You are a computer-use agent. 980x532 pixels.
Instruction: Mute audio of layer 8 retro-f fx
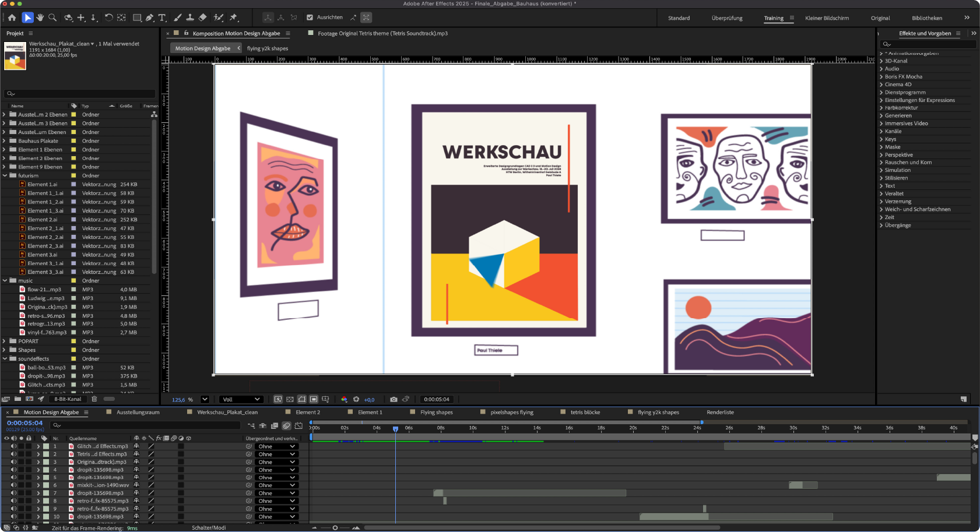coord(13,501)
